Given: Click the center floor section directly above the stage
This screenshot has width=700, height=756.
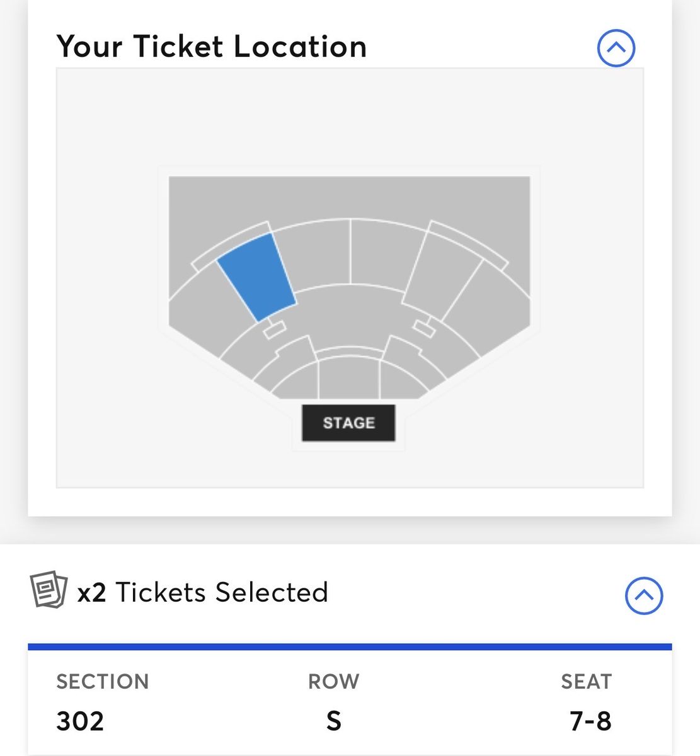Looking at the screenshot, I should coord(348,378).
